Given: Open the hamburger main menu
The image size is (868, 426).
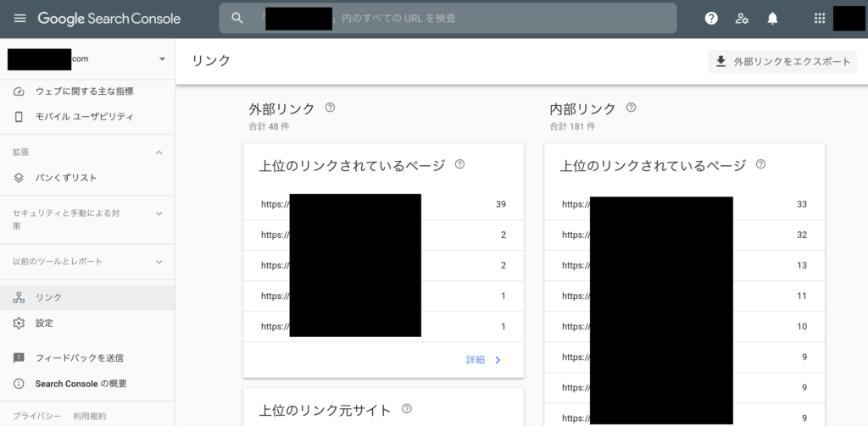Looking at the screenshot, I should (x=20, y=18).
